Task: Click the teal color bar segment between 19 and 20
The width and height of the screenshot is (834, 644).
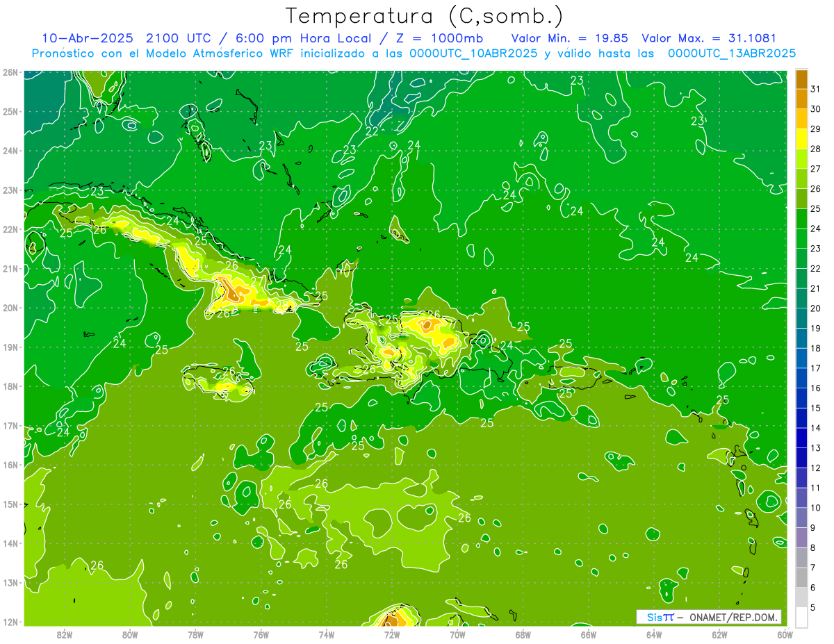Action: tap(801, 318)
